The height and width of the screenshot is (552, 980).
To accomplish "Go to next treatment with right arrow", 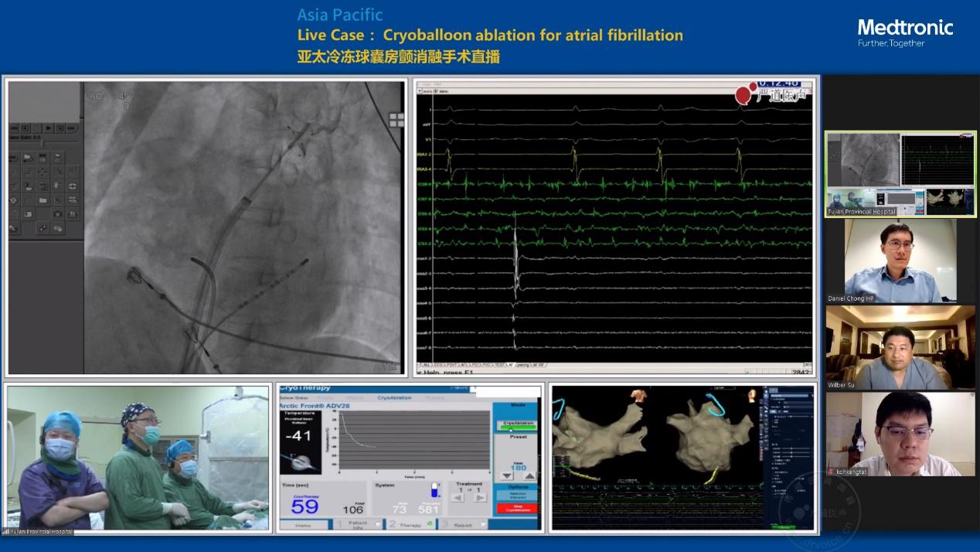I will 479,497.
